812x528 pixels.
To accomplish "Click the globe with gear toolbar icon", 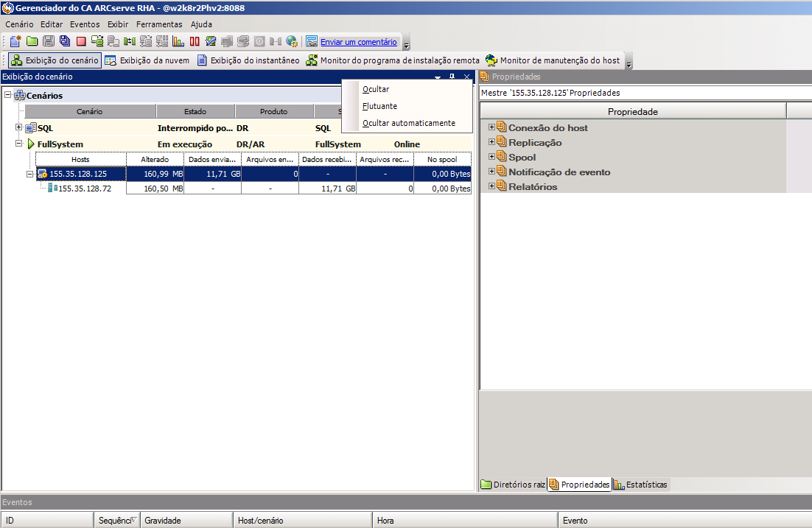I will tap(292, 42).
